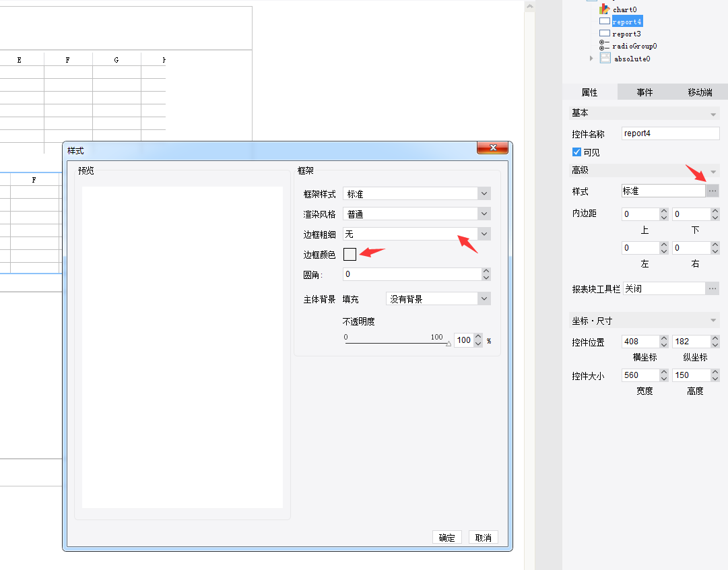This screenshot has height=570, width=728.
Task: Select report3 in the widget tree
Action: [x=626, y=34]
